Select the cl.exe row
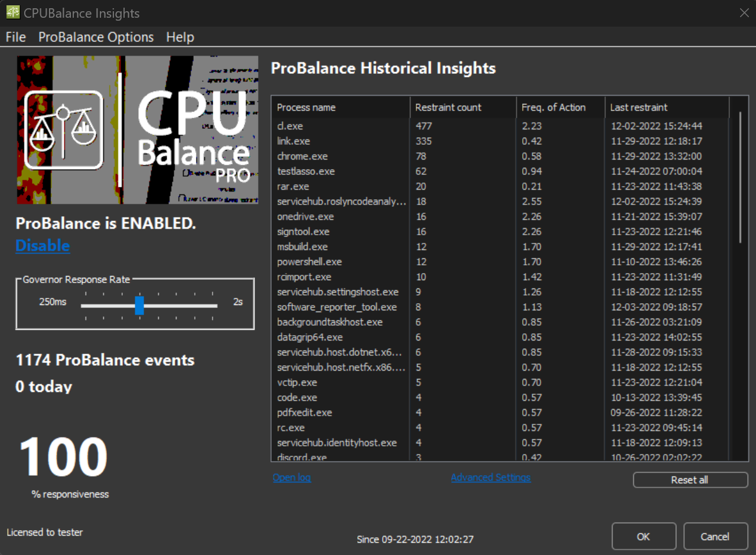The image size is (756, 555). click(x=500, y=126)
